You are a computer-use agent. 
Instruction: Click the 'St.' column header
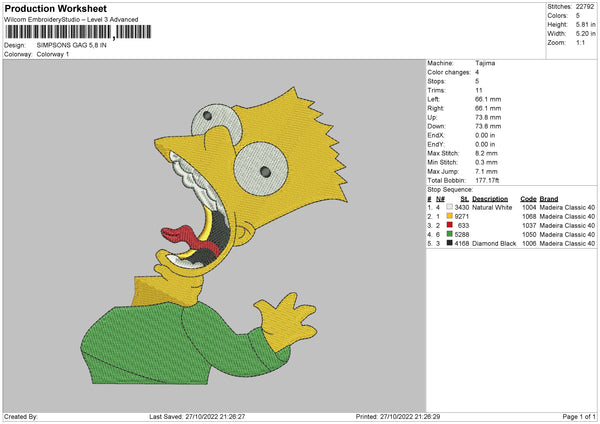coord(465,199)
